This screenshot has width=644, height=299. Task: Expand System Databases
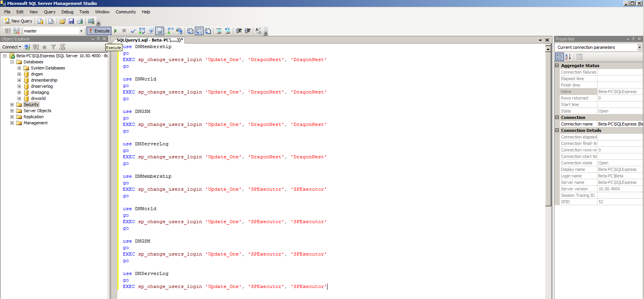(19, 68)
